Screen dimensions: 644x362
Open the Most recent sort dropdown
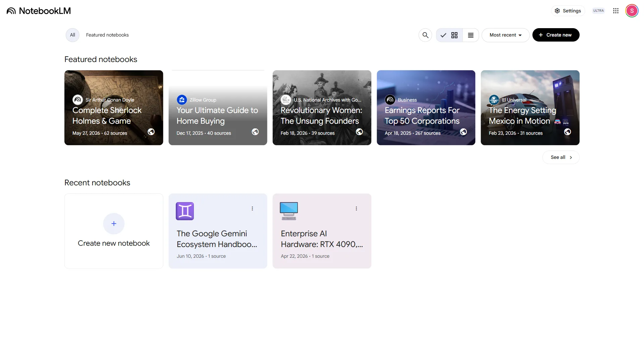tap(505, 35)
